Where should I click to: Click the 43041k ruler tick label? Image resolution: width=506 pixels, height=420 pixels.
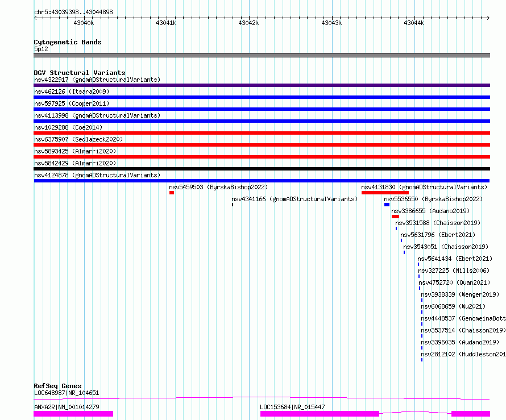coord(166,23)
